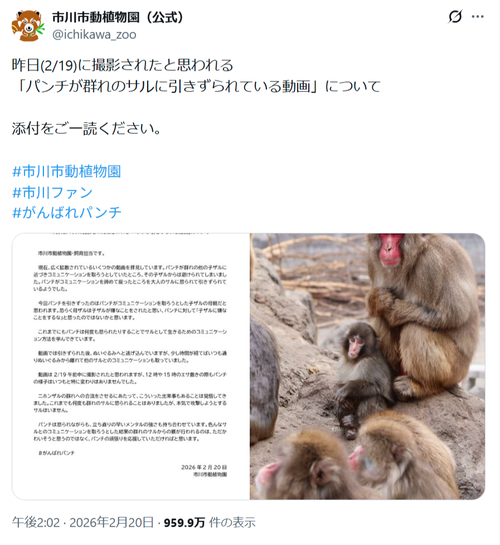Click the baby monkey in photo
500x545 pixels.
(x=361, y=375)
